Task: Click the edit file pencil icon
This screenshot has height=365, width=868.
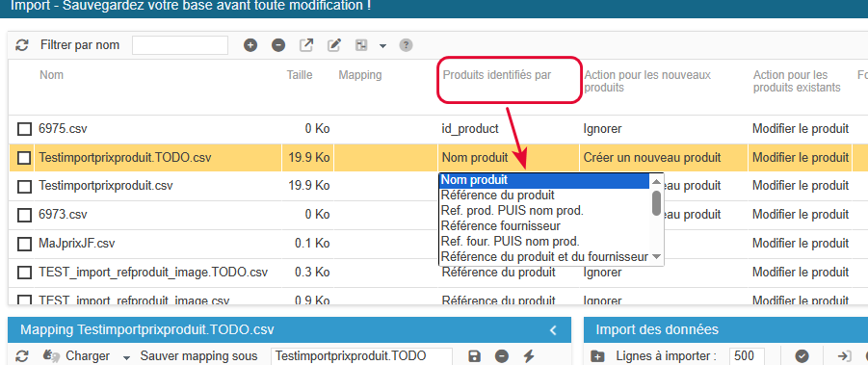Action: coord(333,45)
